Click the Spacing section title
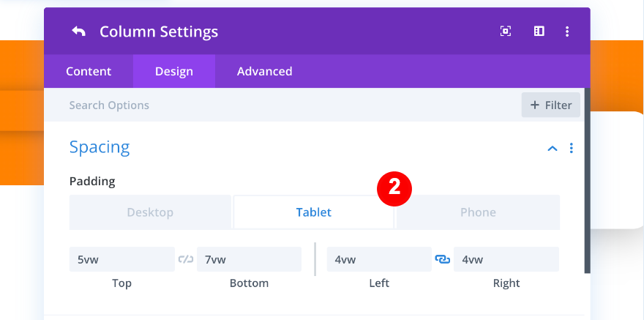Screen dimensions: 644x320 [100, 147]
